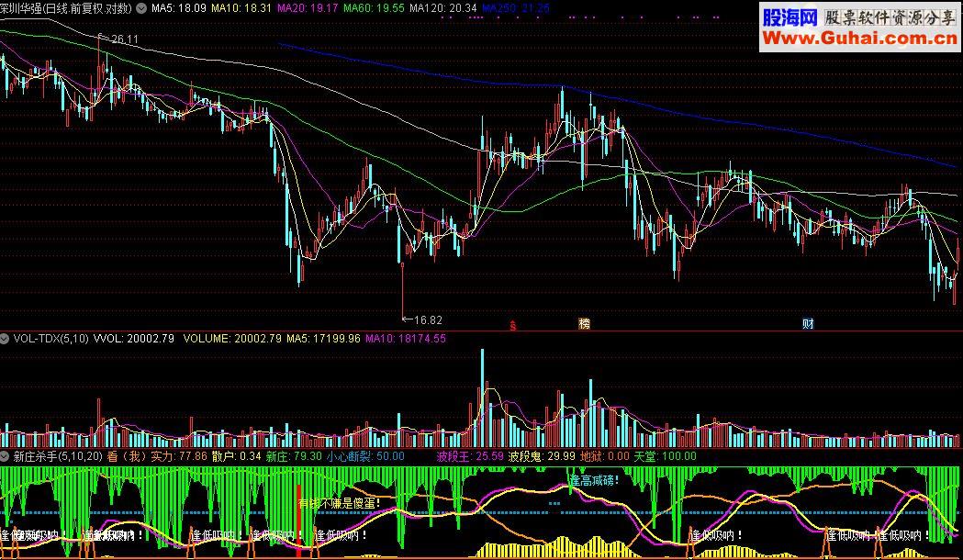
Task: Select the 深圳华强(日线.前复权.对数) title
Action: click(66, 8)
